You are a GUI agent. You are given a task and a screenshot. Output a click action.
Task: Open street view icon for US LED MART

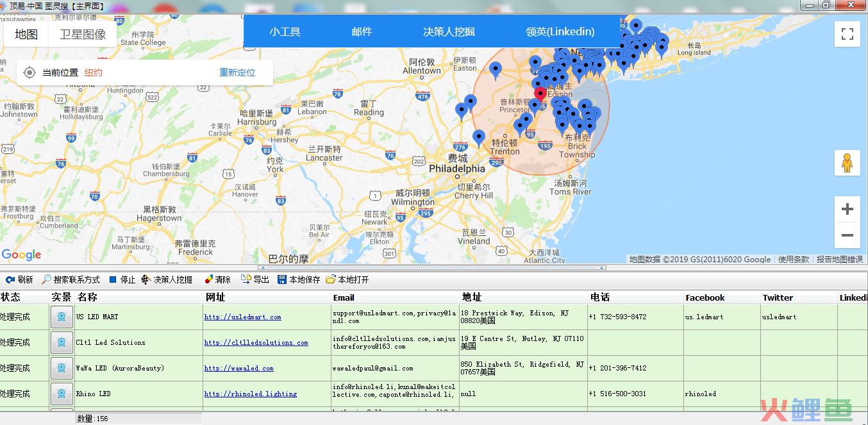coord(62,317)
